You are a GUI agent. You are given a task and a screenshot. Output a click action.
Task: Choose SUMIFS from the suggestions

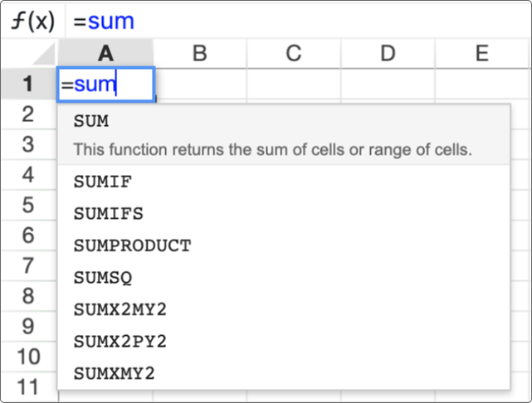coord(284,214)
